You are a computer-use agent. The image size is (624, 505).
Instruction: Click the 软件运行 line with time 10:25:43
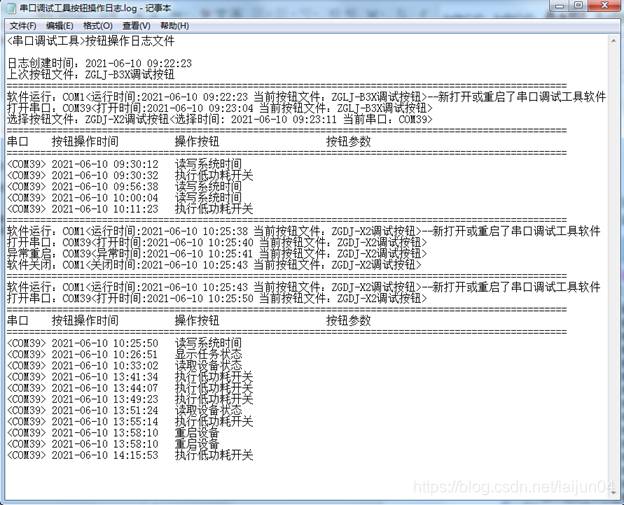click(x=304, y=287)
